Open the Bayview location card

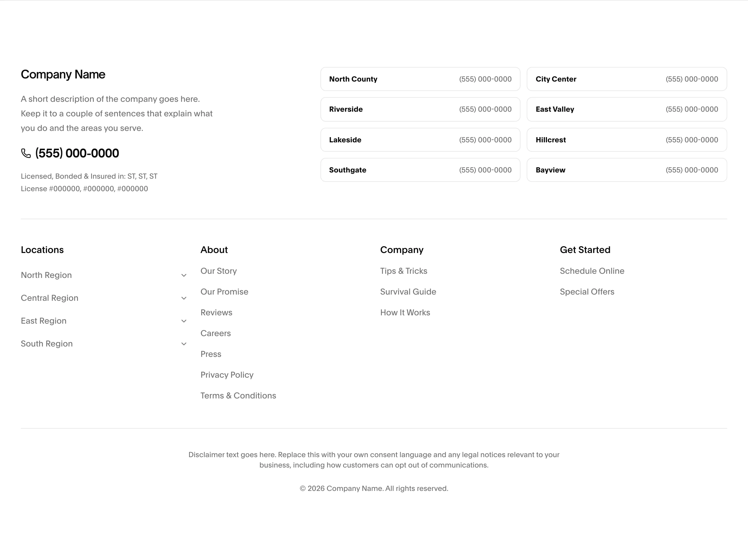click(x=627, y=170)
